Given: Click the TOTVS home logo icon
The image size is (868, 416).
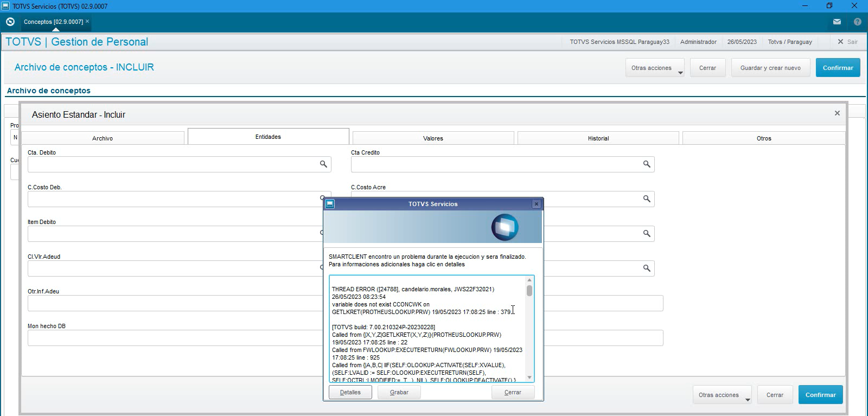Looking at the screenshot, I should [x=10, y=22].
